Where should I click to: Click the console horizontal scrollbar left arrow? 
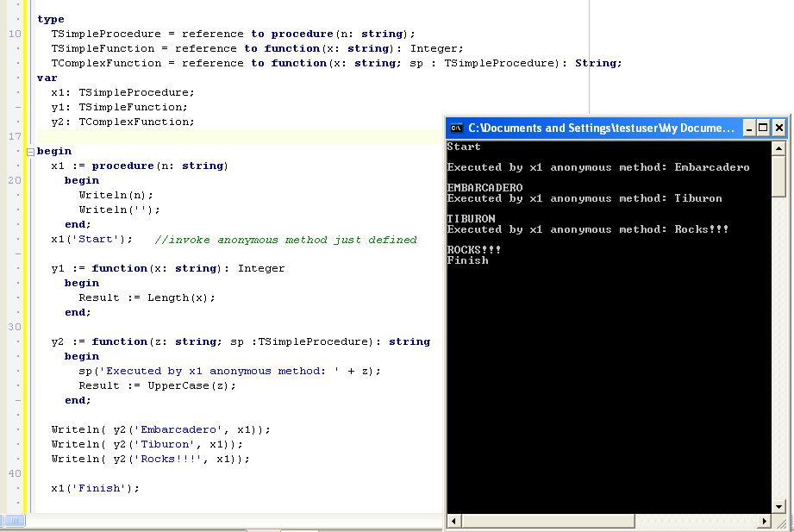[x=453, y=521]
